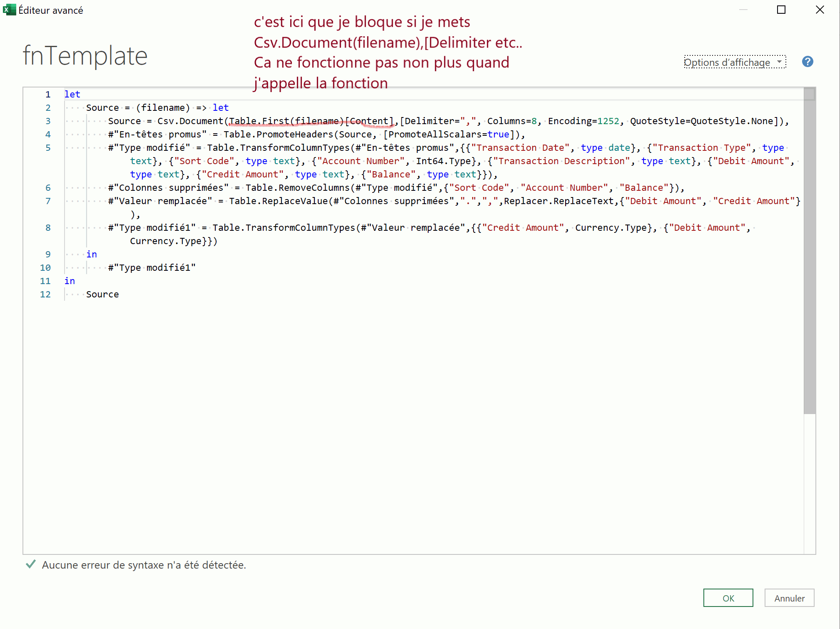Open the Options d'affichage dropdown
The width and height of the screenshot is (840, 629).
[x=735, y=62]
